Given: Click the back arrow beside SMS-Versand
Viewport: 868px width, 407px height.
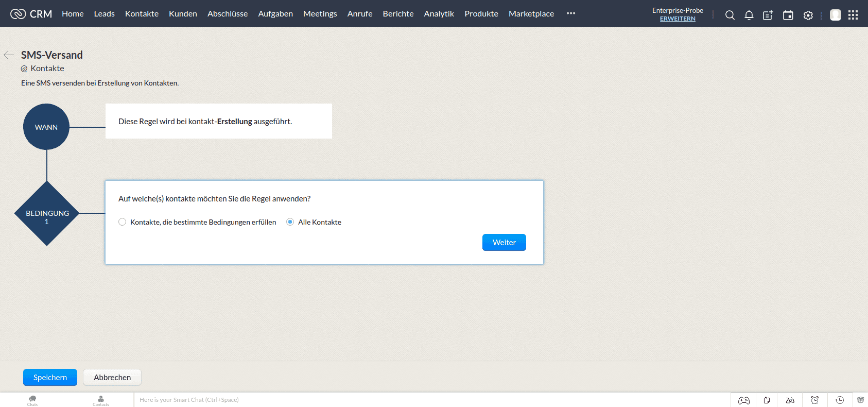Looking at the screenshot, I should 9,55.
